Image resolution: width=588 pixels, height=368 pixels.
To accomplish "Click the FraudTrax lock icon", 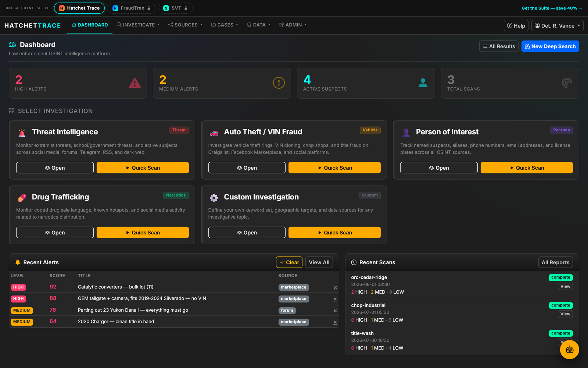I will tap(149, 8).
